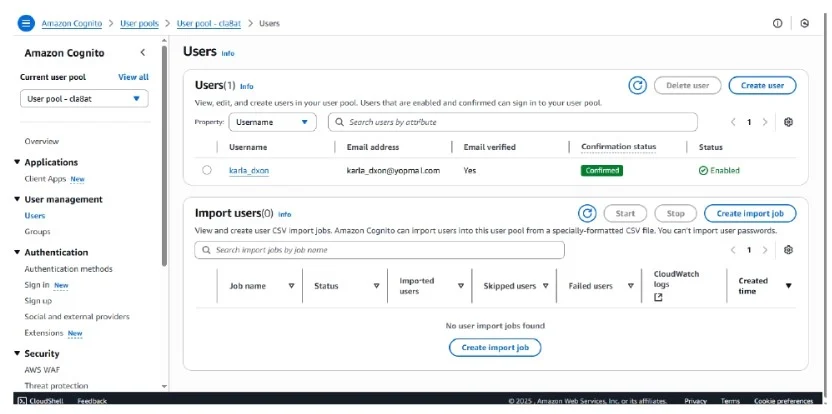Open the CloudWatch logs external link icon
Viewport: 832px width, 414px height.
coord(658,298)
